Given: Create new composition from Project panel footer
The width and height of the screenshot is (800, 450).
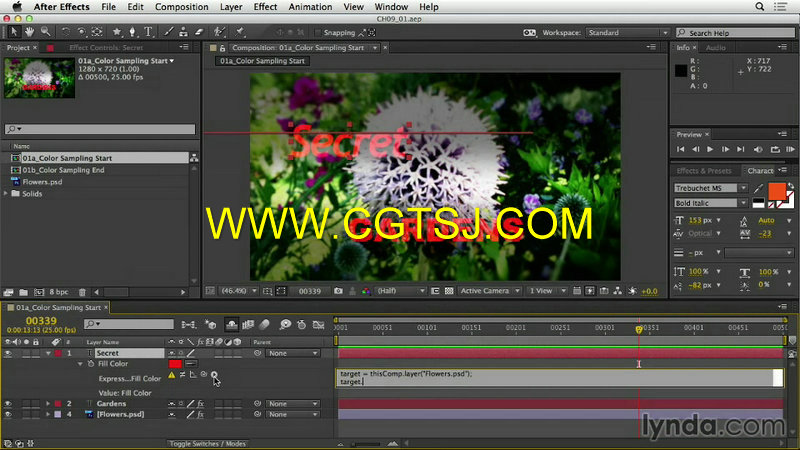Looking at the screenshot, I should point(39,292).
